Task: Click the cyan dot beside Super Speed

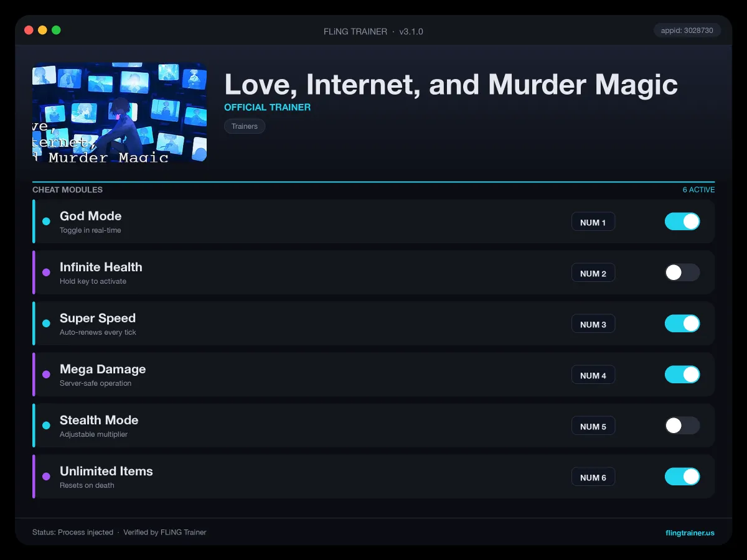Action: (x=46, y=324)
